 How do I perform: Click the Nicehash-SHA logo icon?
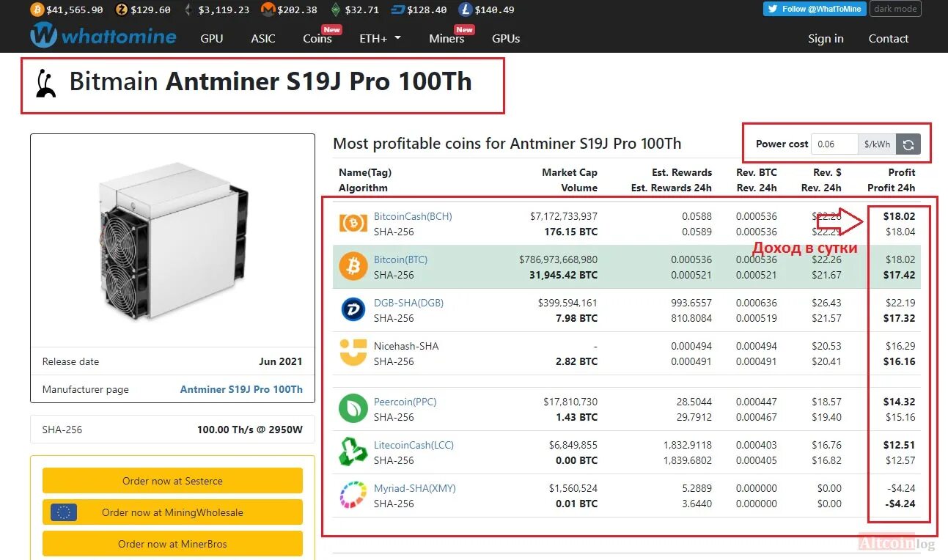[x=353, y=353]
